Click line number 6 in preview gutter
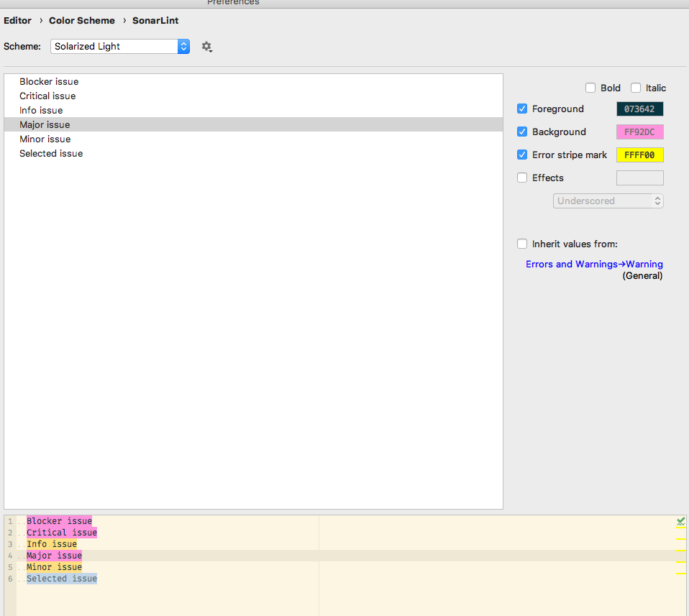This screenshot has height=616, width=689. tap(10, 579)
